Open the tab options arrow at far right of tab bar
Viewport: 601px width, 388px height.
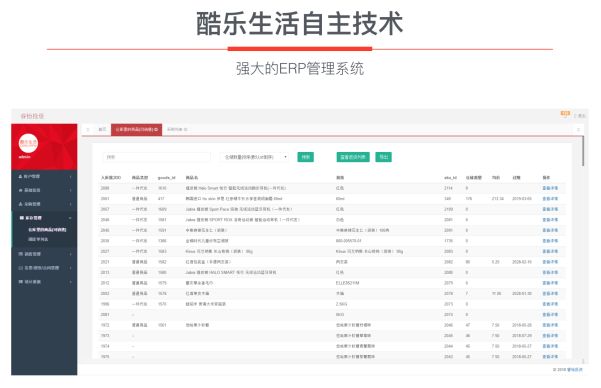click(x=578, y=130)
